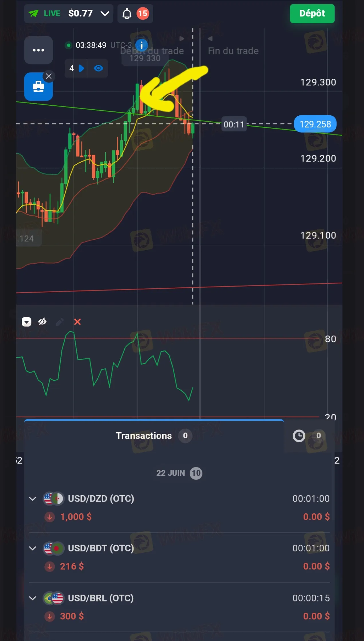Expand the USD/BDT (OTC) transaction
The image size is (364, 641).
[x=33, y=548]
